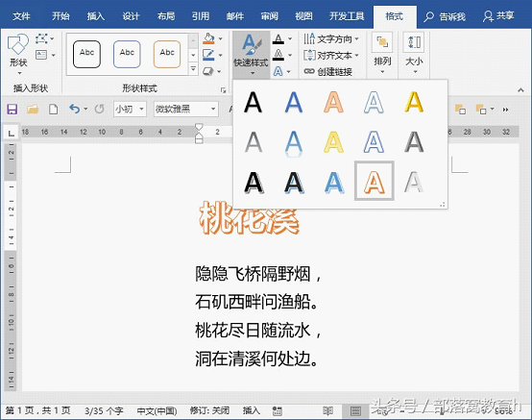Viewport: 532px width, 420px height.
Task: Switch to the Home (开始) tab
Action: (x=60, y=16)
